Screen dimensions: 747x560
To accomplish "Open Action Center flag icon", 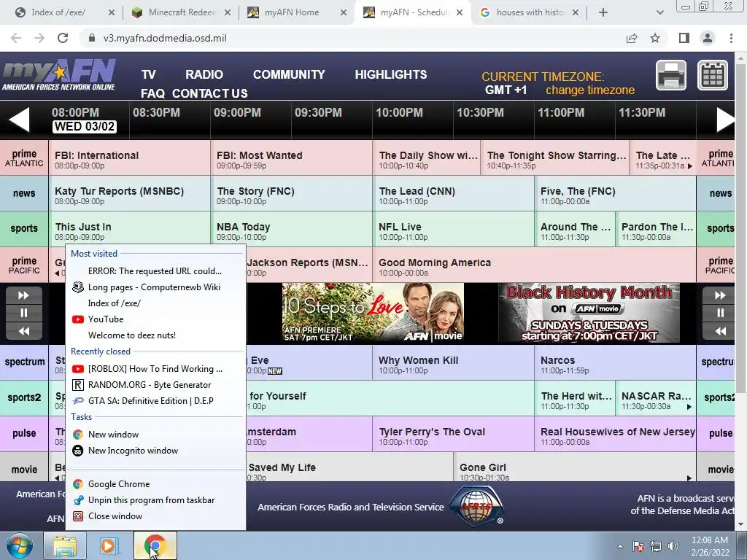I will [638, 546].
